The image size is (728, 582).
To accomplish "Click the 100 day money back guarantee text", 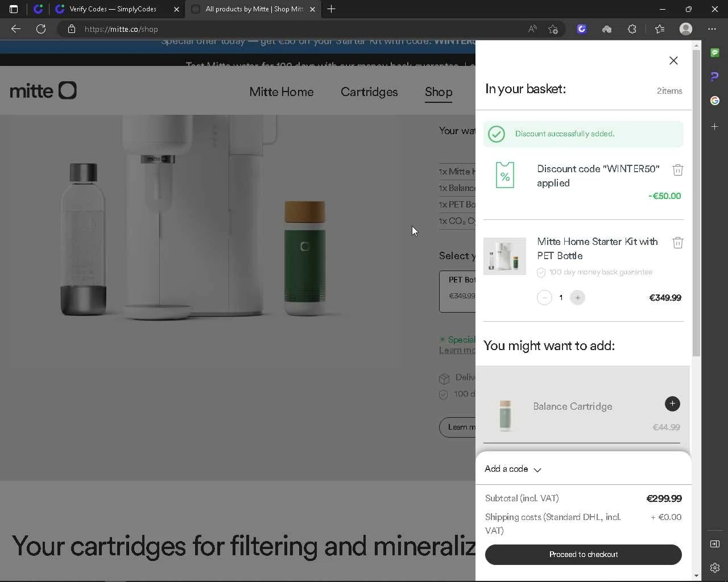I will point(601,272).
